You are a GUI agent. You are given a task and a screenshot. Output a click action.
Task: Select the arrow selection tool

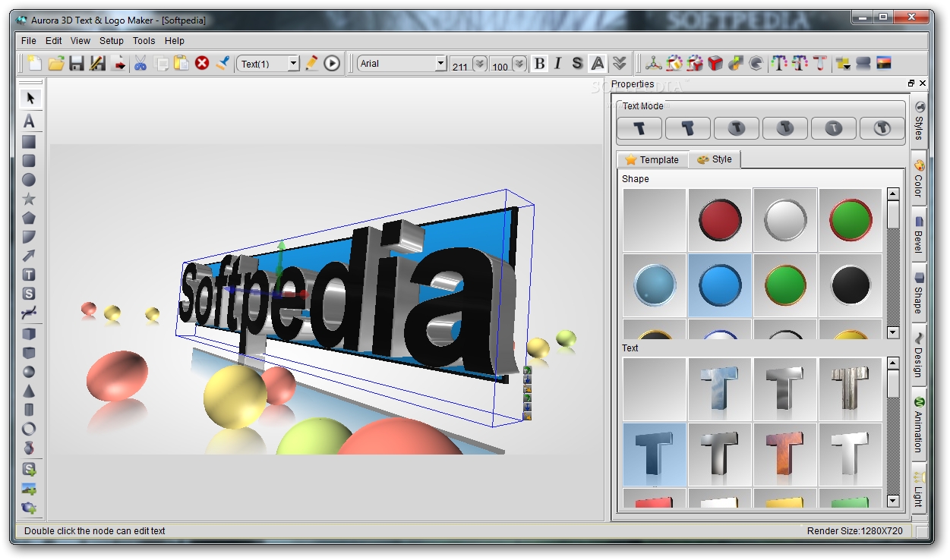pos(30,98)
